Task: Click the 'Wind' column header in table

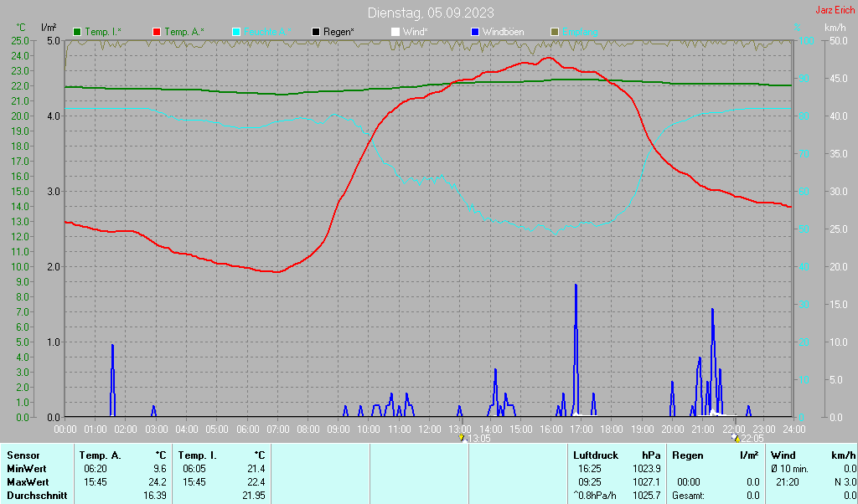Action: click(x=783, y=455)
